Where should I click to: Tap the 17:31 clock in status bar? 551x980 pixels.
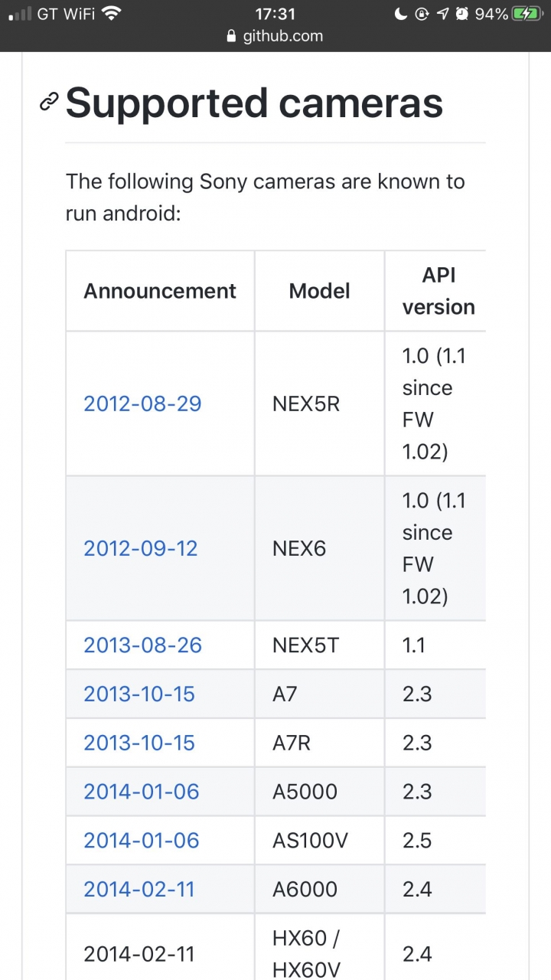275,13
